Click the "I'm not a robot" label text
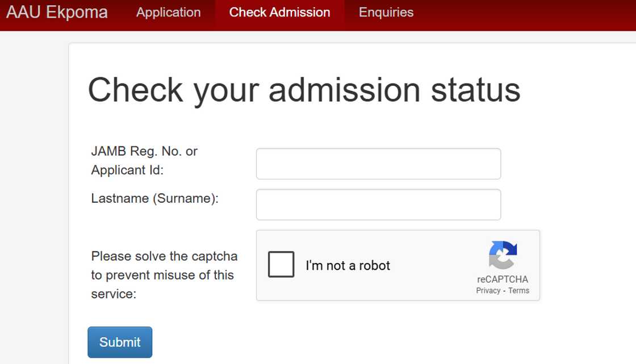The image size is (636, 364). [x=348, y=266]
